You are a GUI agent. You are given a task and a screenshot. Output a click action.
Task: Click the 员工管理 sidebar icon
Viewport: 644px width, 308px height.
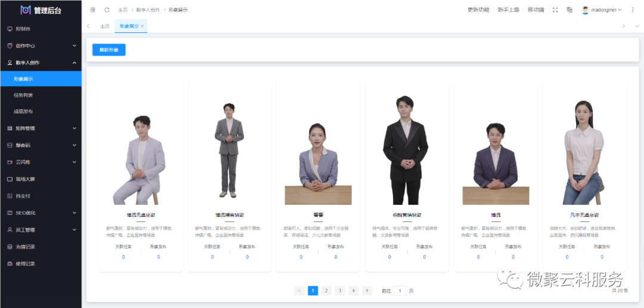[10, 230]
